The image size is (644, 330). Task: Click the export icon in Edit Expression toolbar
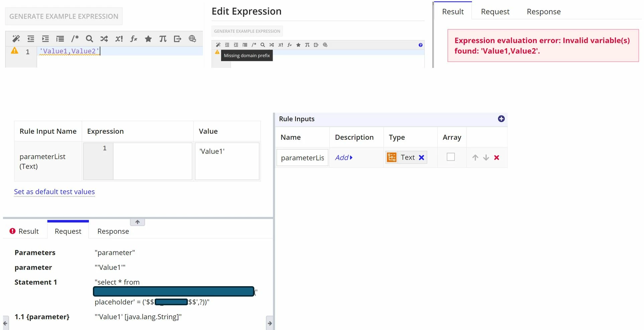(x=316, y=45)
